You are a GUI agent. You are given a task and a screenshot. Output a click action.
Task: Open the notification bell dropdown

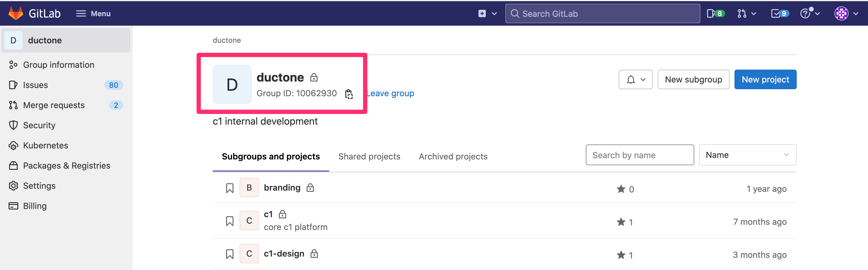coord(635,80)
